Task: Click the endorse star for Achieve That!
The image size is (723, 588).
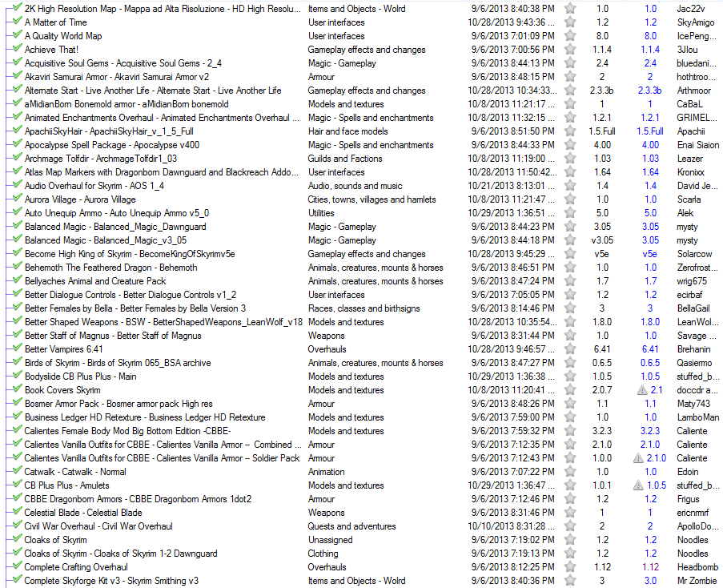Action: (570, 49)
